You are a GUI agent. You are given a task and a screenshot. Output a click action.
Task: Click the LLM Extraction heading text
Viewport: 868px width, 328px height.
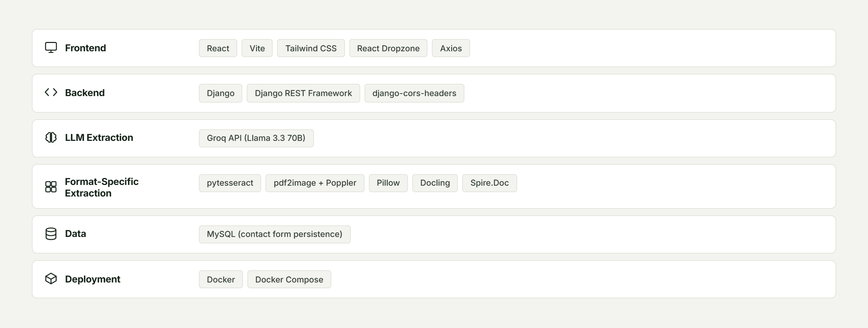tap(99, 138)
